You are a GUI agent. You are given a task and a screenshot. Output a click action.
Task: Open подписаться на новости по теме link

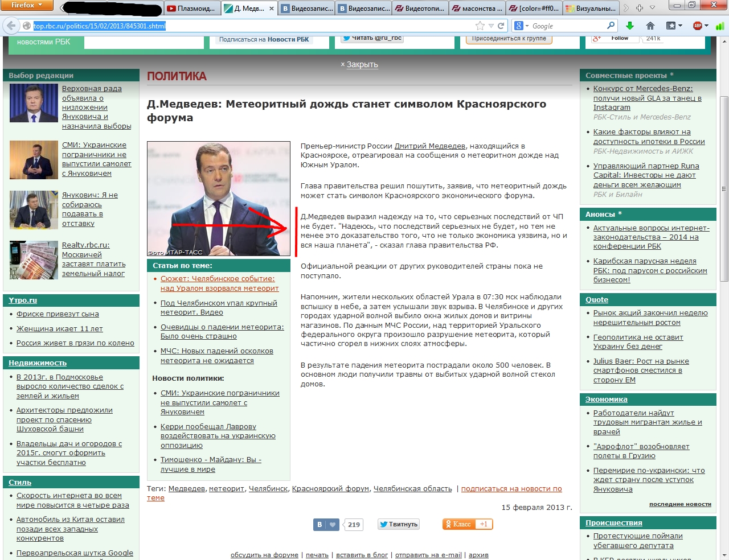[354, 493]
